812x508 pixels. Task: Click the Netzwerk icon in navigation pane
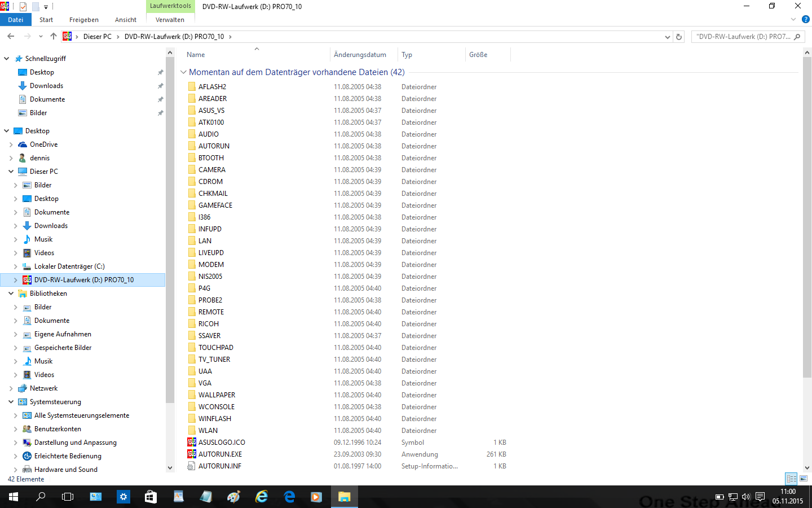tap(23, 388)
